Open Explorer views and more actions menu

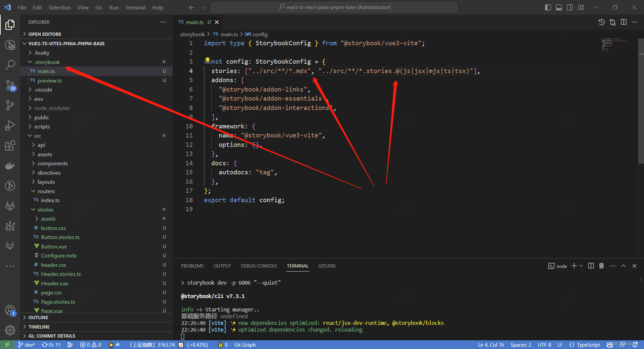pos(163,22)
